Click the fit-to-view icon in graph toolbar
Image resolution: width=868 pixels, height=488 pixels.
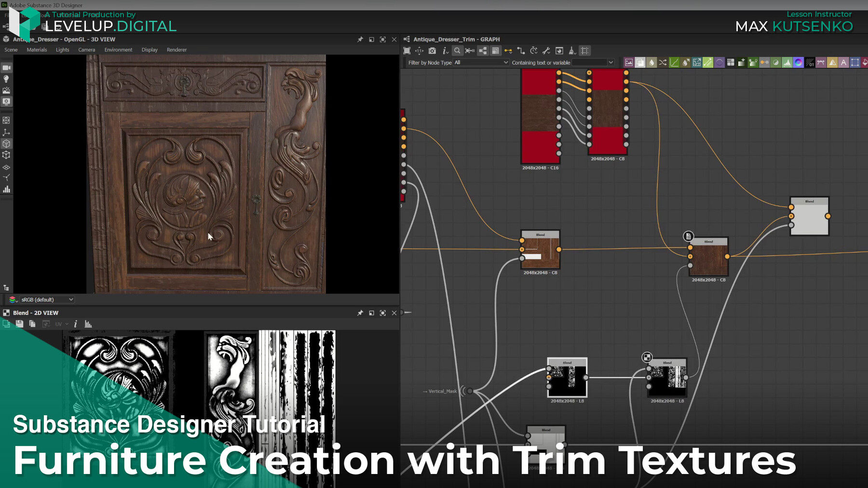407,51
